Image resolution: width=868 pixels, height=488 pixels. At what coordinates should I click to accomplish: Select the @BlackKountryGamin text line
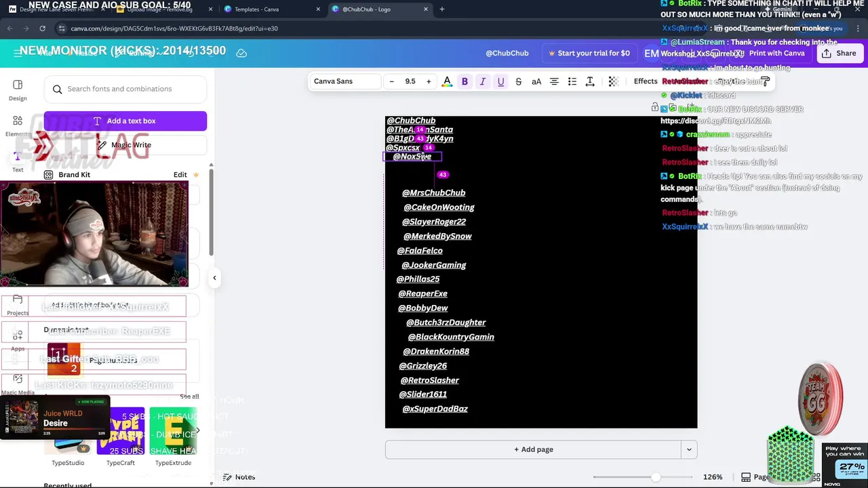coord(451,337)
